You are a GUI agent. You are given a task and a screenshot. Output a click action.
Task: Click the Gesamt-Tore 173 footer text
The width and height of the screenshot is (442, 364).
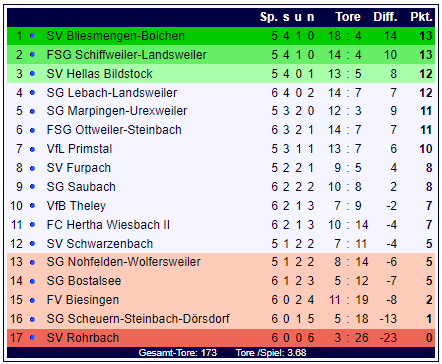pyautogui.click(x=178, y=353)
